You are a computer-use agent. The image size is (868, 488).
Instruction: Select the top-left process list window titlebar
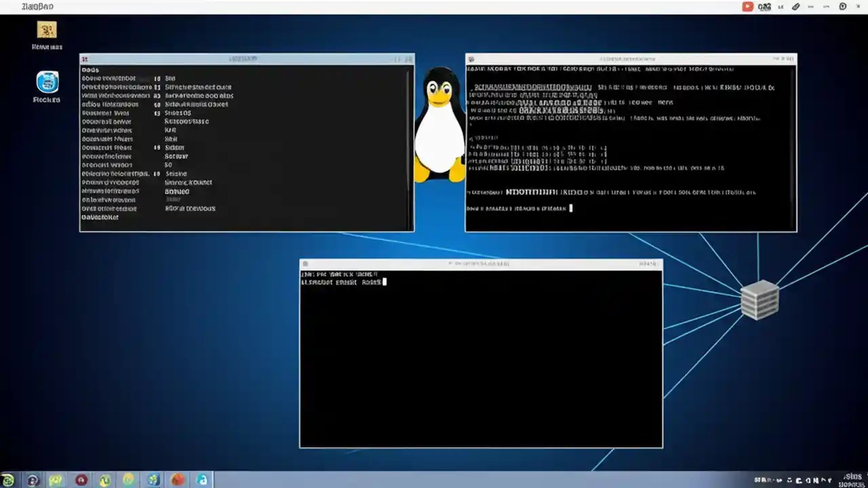click(x=244, y=59)
